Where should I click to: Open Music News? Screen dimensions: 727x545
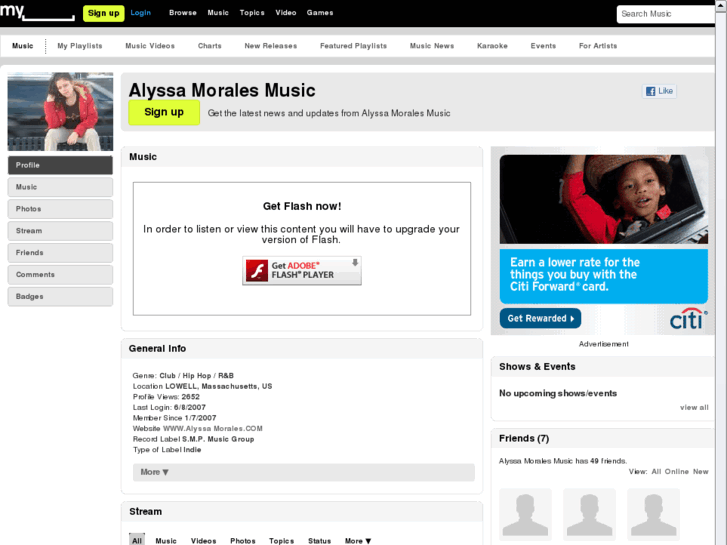click(x=432, y=46)
